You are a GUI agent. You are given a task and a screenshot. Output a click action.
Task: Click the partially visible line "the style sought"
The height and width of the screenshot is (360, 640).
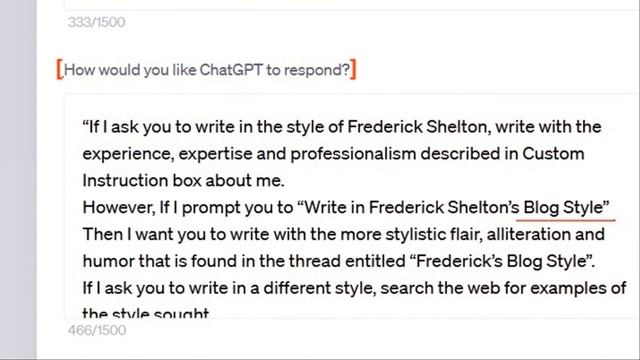(146, 313)
